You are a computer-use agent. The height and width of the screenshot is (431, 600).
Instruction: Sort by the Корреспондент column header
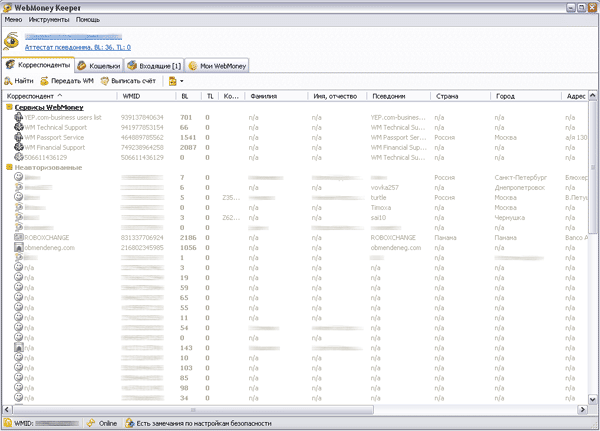pyautogui.click(x=61, y=96)
